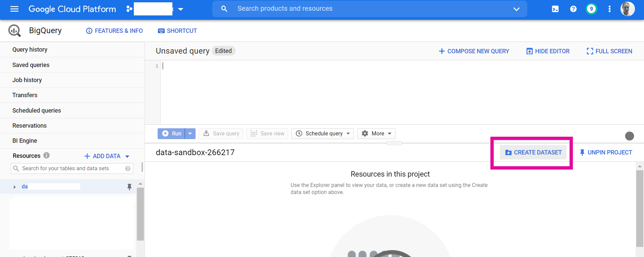
Task: Open the Run options dropdown arrow
Action: [x=190, y=133]
